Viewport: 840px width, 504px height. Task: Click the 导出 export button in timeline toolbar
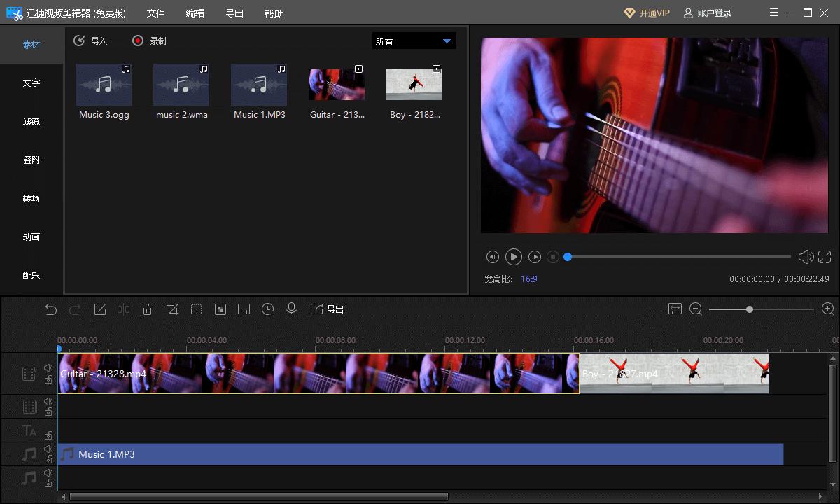click(327, 309)
